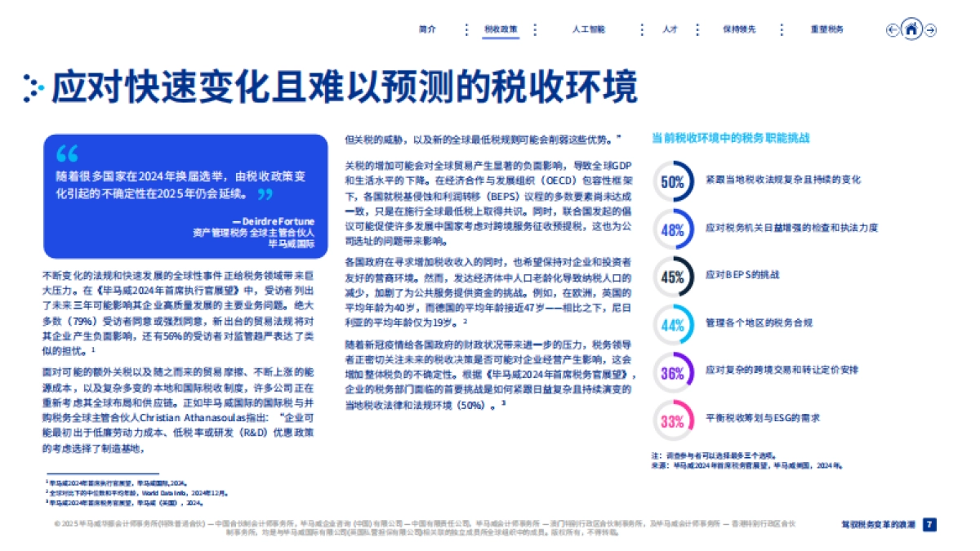The height and width of the screenshot is (551, 980).
Task: Advance pages with the right arrow icon
Action: [x=929, y=29]
